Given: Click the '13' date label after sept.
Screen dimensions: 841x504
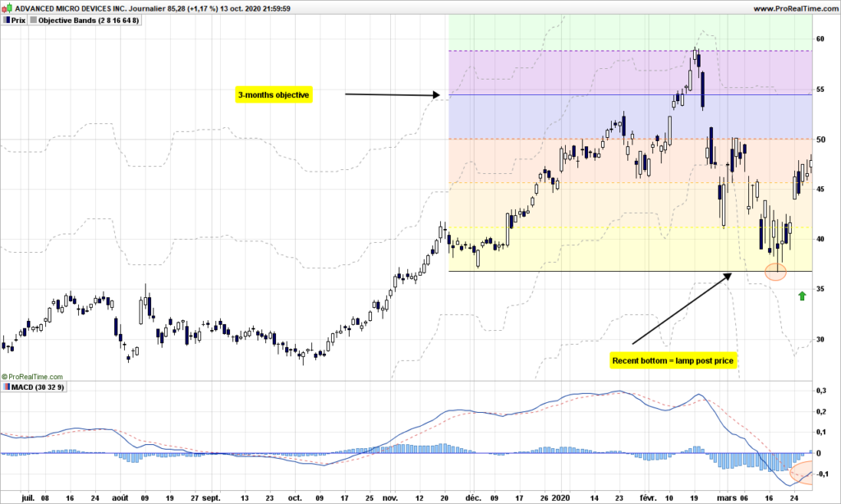Looking at the screenshot, I should [244, 497].
